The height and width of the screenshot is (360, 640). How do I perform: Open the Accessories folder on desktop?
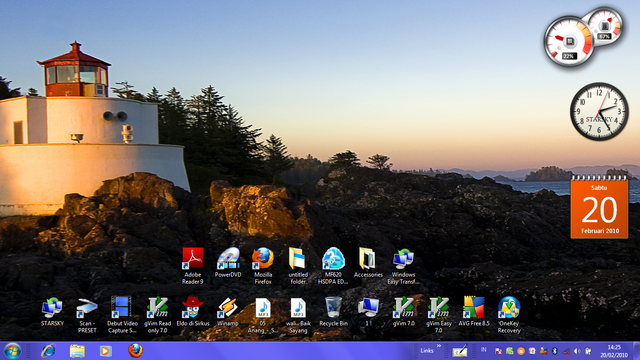pyautogui.click(x=368, y=263)
